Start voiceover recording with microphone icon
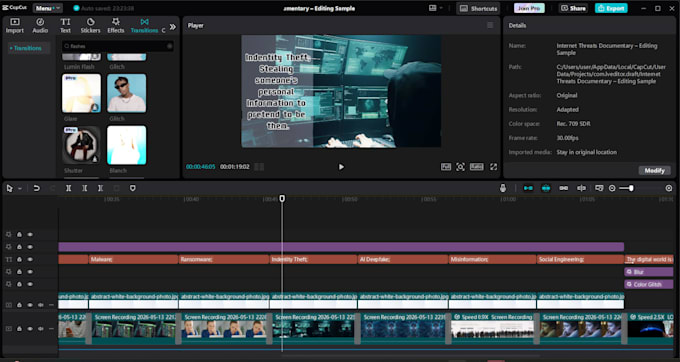Image resolution: width=680 pixels, height=362 pixels. 503,188
